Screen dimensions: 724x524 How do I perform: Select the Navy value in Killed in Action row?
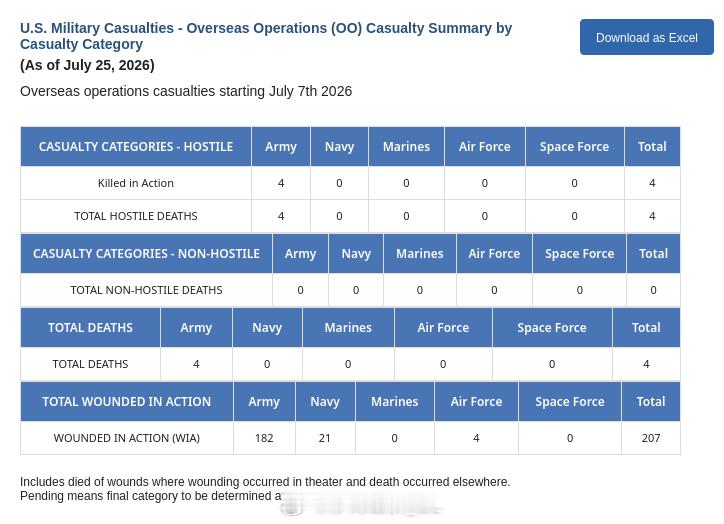[x=339, y=183]
